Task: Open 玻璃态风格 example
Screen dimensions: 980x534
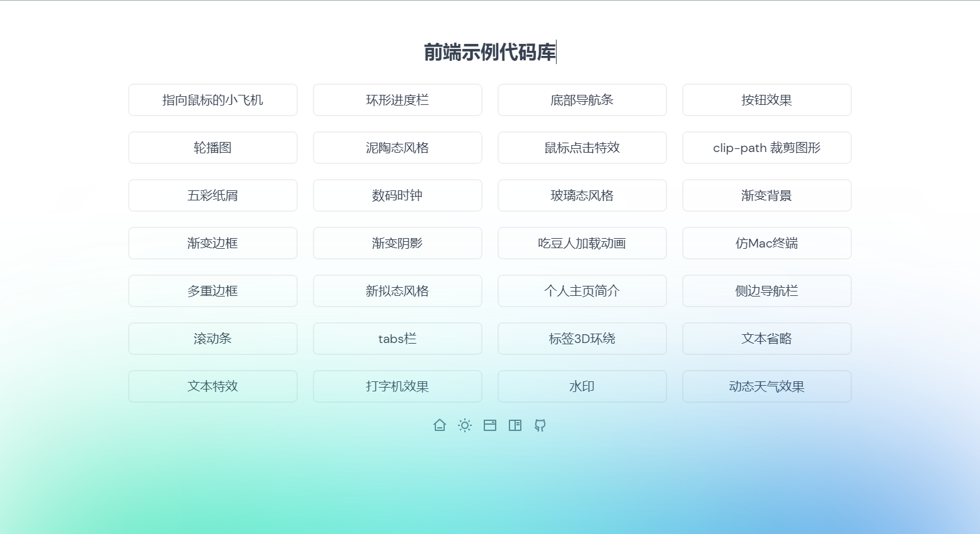Action: click(x=582, y=195)
